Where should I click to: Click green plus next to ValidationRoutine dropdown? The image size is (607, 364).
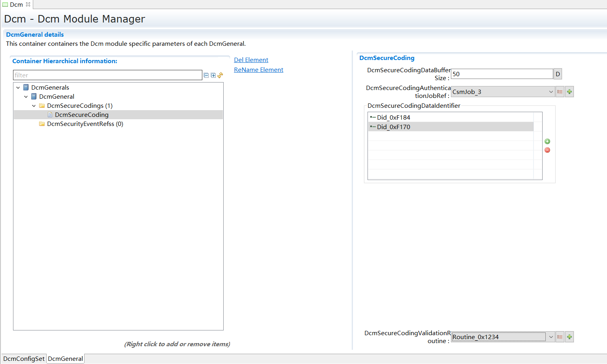[569, 337]
